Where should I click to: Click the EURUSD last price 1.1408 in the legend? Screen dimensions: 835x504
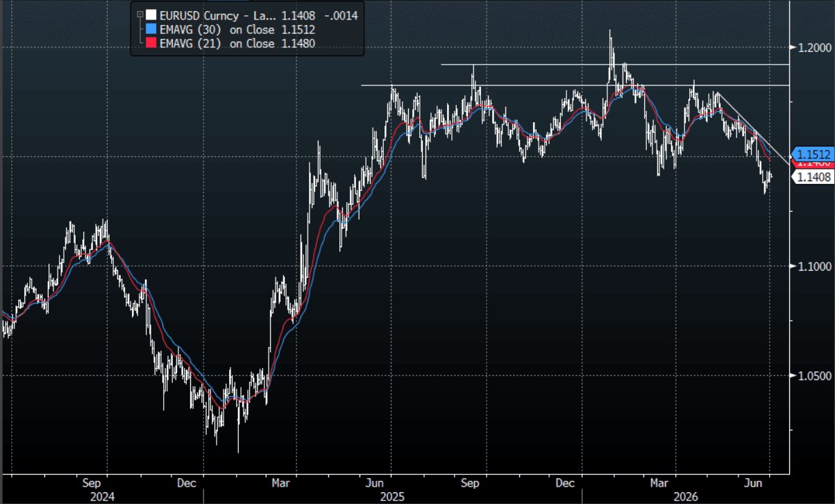[x=297, y=15]
